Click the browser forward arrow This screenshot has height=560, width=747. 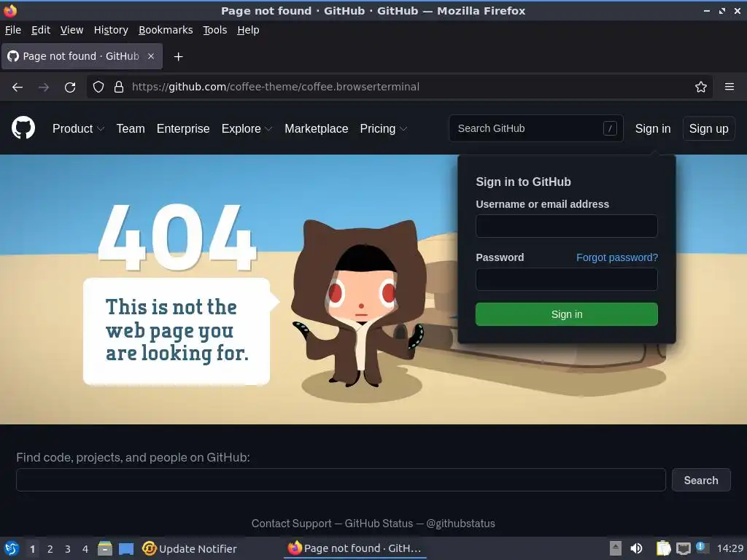(x=44, y=87)
